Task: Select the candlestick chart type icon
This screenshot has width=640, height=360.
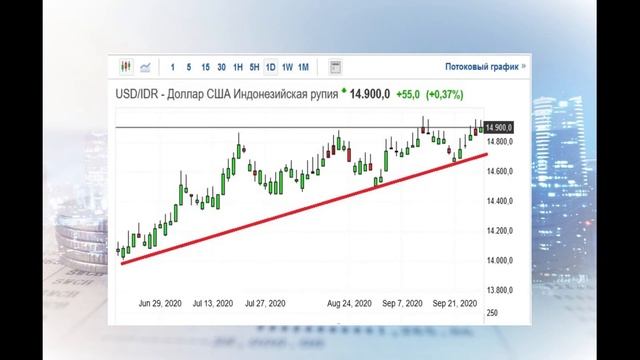Action: tap(126, 67)
